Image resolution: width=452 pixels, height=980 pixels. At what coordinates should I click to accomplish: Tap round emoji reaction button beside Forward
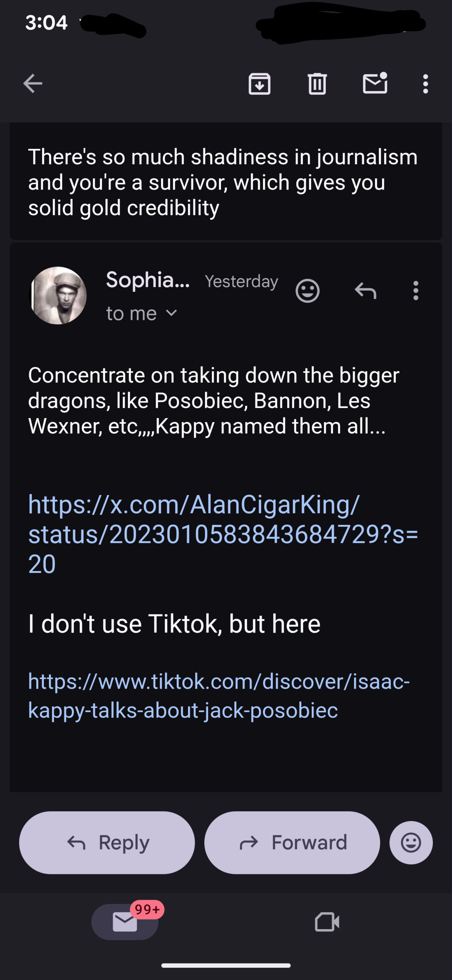[x=411, y=843]
